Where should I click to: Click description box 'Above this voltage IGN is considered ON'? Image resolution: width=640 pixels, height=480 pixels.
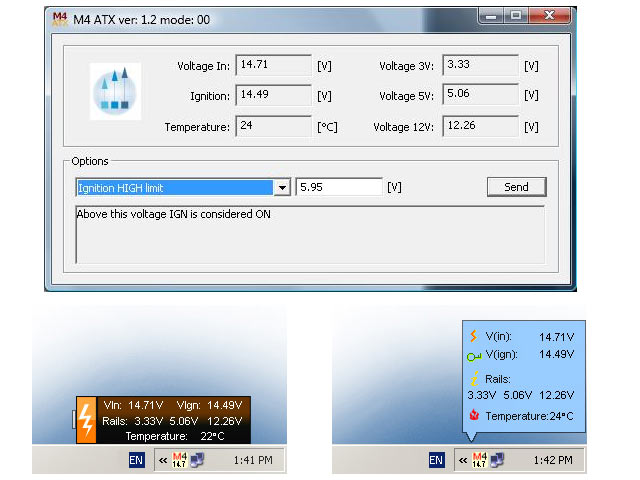point(310,235)
